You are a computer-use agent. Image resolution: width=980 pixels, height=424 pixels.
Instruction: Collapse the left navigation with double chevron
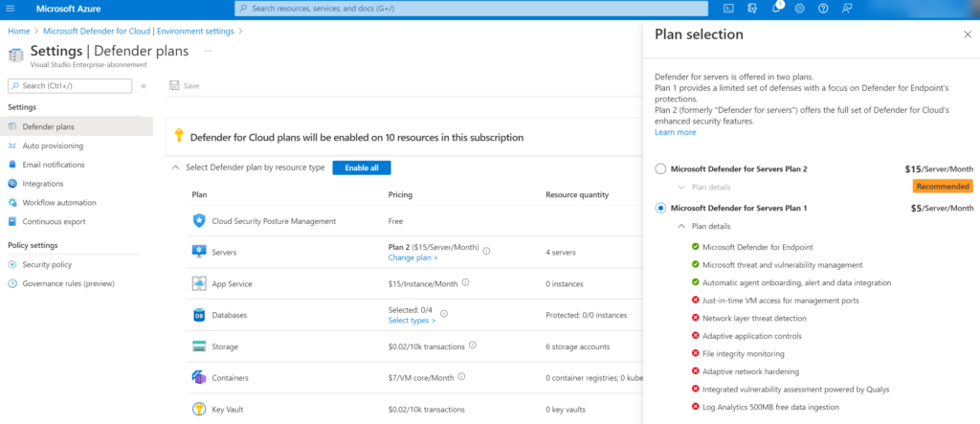click(144, 86)
